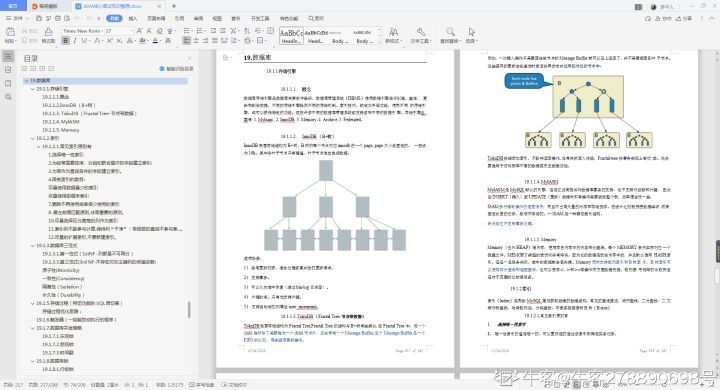Click the 智能识别目录 button

(x=176, y=69)
